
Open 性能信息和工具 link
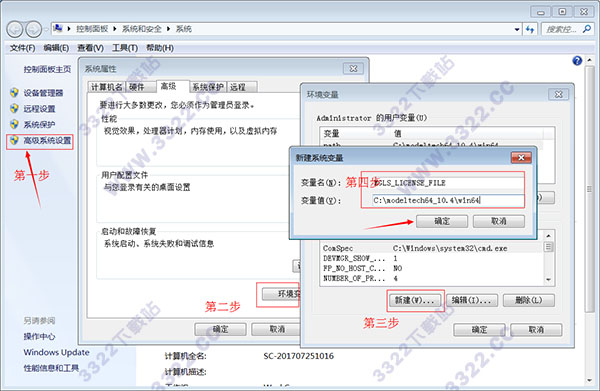coord(51,368)
